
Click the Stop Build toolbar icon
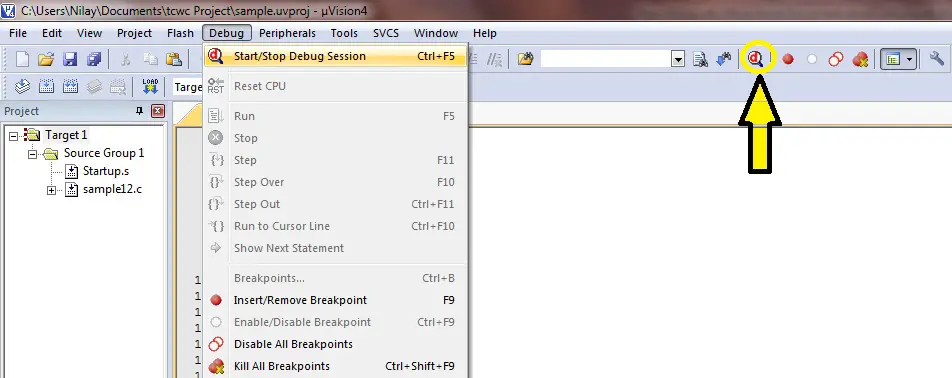[x=117, y=86]
